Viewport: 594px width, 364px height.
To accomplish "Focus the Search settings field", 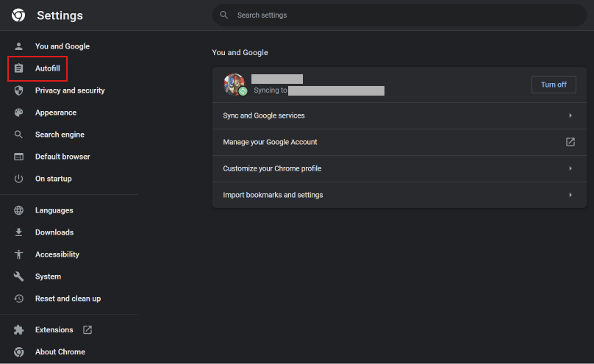I will (399, 15).
